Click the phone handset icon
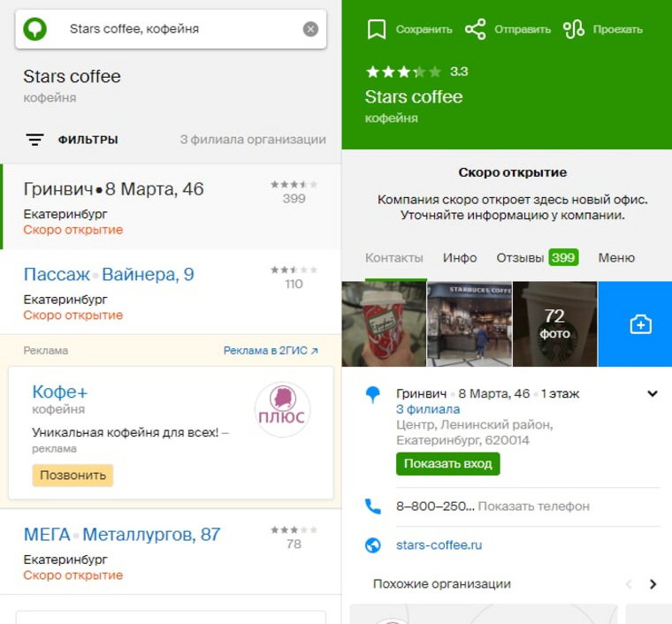Screen dimensions: 672x624 tap(373, 506)
